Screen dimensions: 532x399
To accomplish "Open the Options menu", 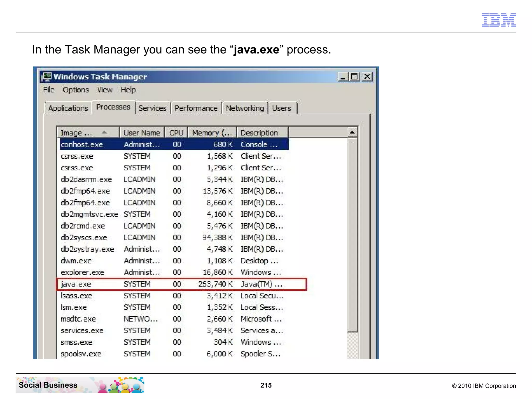I will tap(76, 90).
